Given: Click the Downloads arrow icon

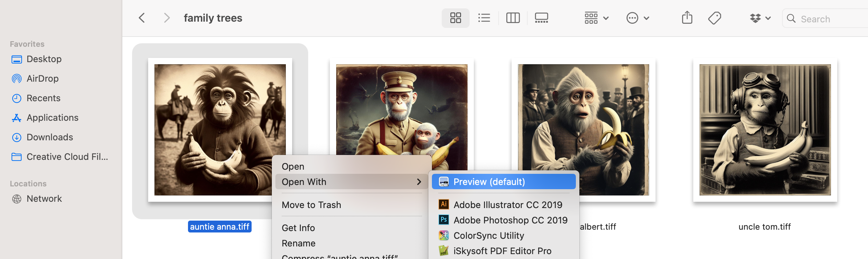Looking at the screenshot, I should click(16, 138).
